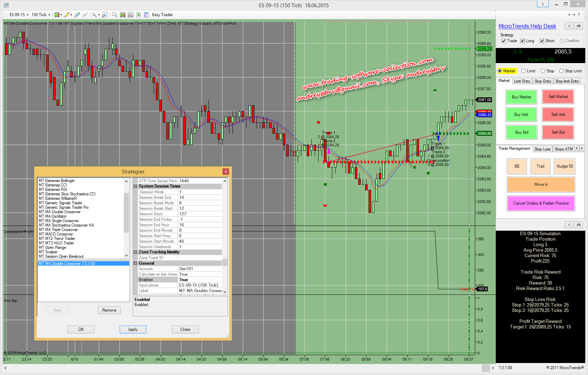Viewport: 588px width, 375px height.
Task: Select the cursor pointer tool icon
Action: pyautogui.click(x=94, y=15)
